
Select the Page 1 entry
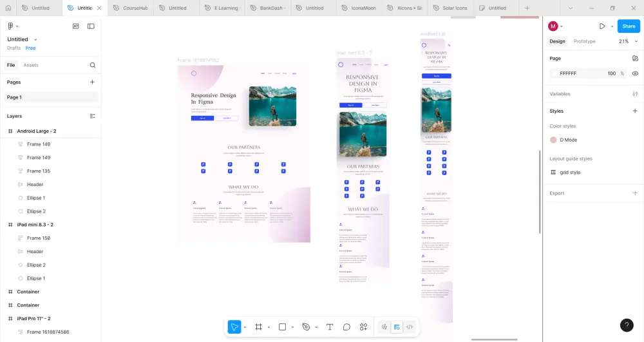52,97
